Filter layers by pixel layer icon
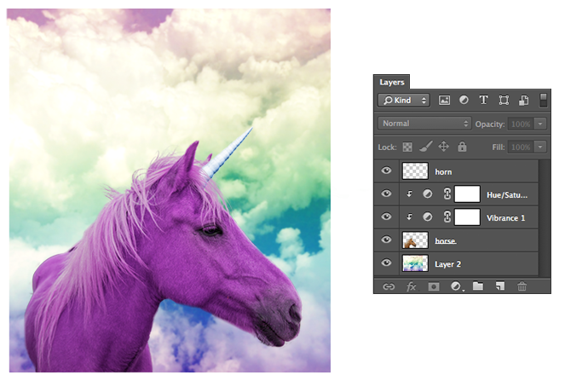This screenshot has height=381, width=588. pyautogui.click(x=444, y=100)
